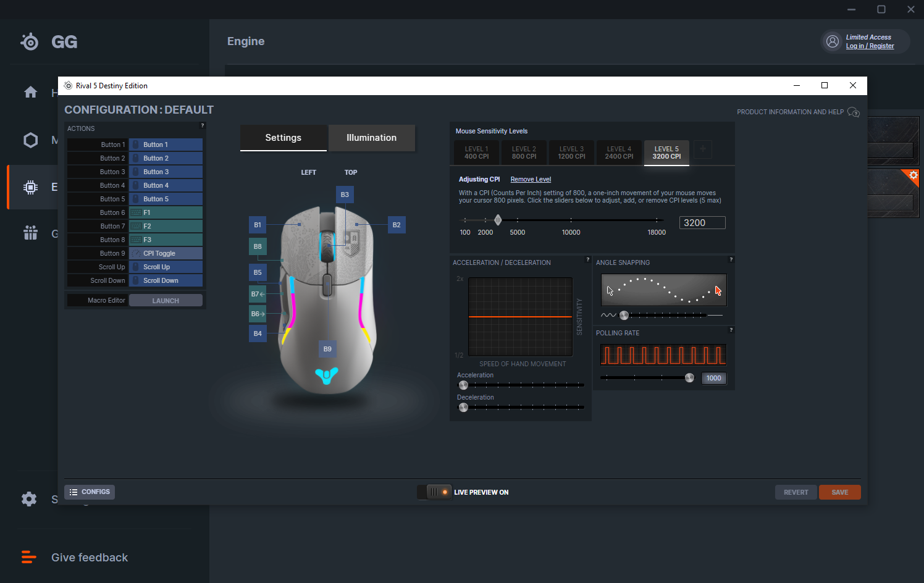This screenshot has height=583, width=924.
Task: Select the B6 mouse button marker
Action: pos(258,314)
